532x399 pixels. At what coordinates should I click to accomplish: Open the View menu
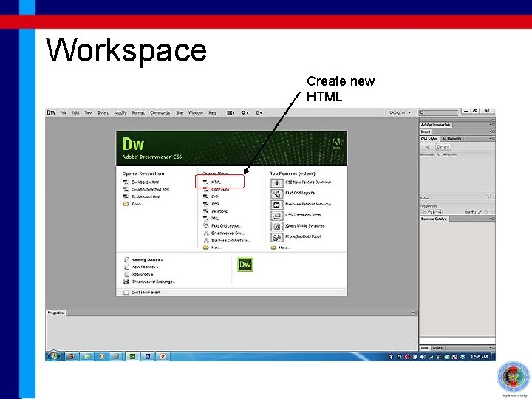pyautogui.click(x=88, y=112)
